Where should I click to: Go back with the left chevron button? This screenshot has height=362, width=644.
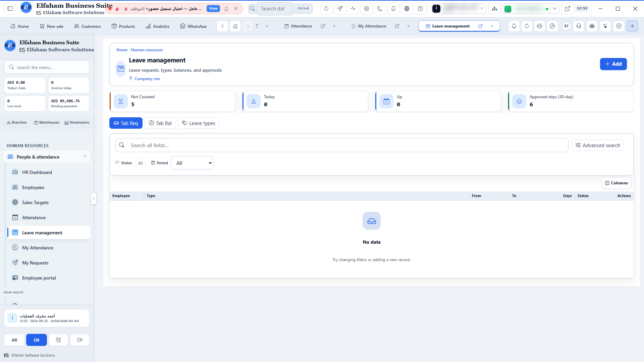(x=222, y=26)
